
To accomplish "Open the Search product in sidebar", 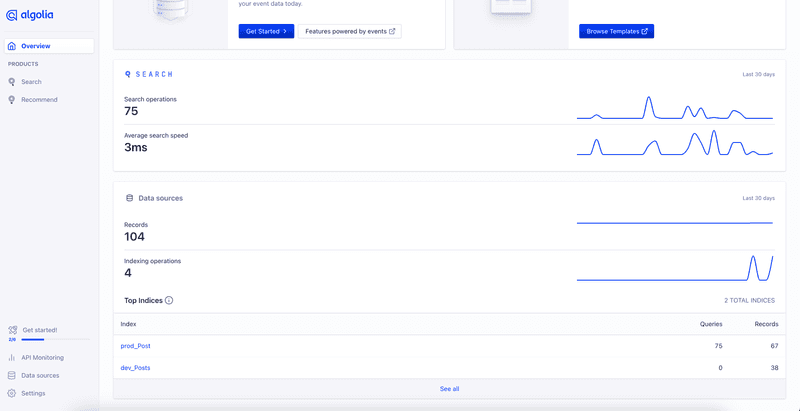I will click(x=31, y=82).
